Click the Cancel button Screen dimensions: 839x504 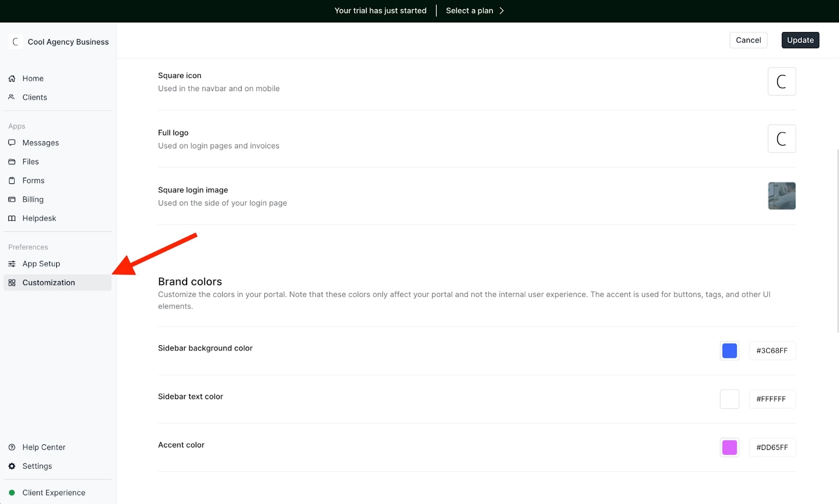pos(748,40)
